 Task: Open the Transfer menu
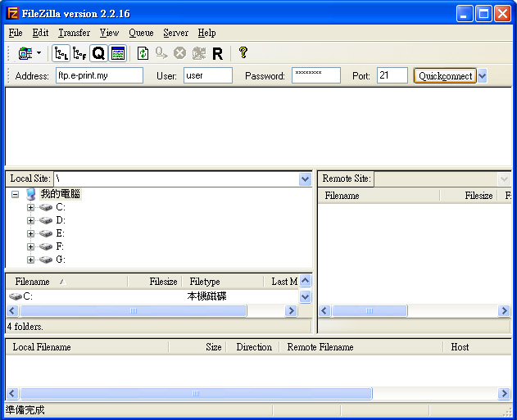point(75,33)
